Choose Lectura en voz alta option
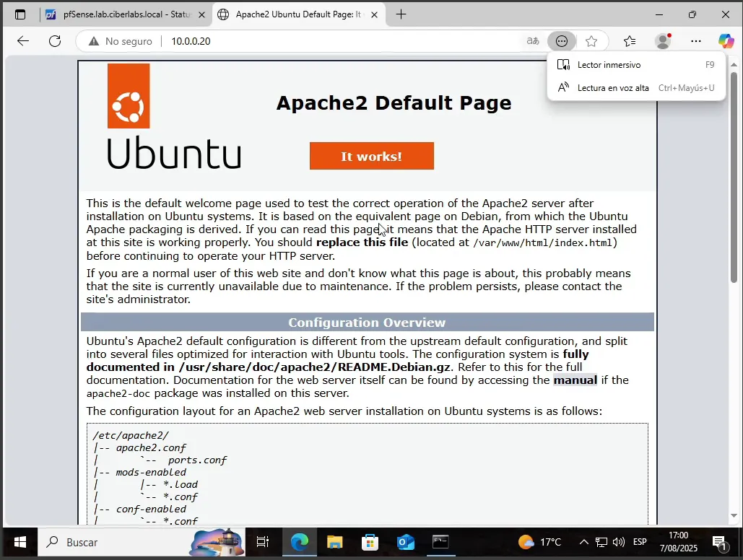 click(x=636, y=87)
